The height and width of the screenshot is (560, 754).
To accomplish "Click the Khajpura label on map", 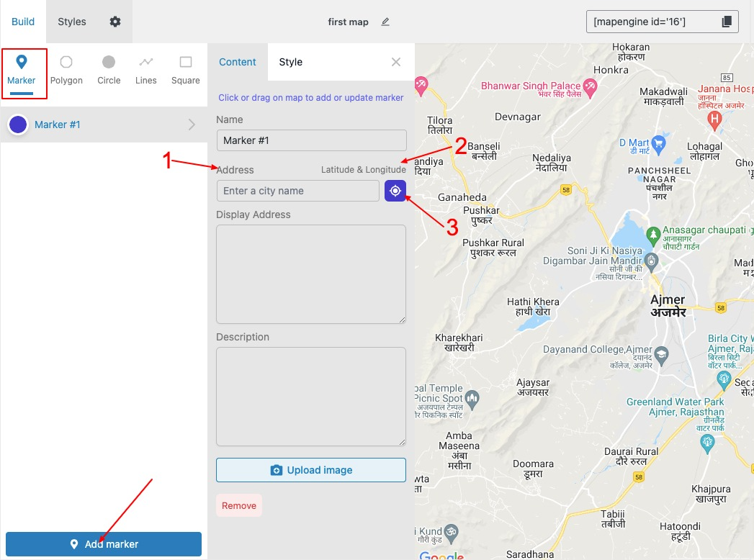I will pyautogui.click(x=711, y=494).
